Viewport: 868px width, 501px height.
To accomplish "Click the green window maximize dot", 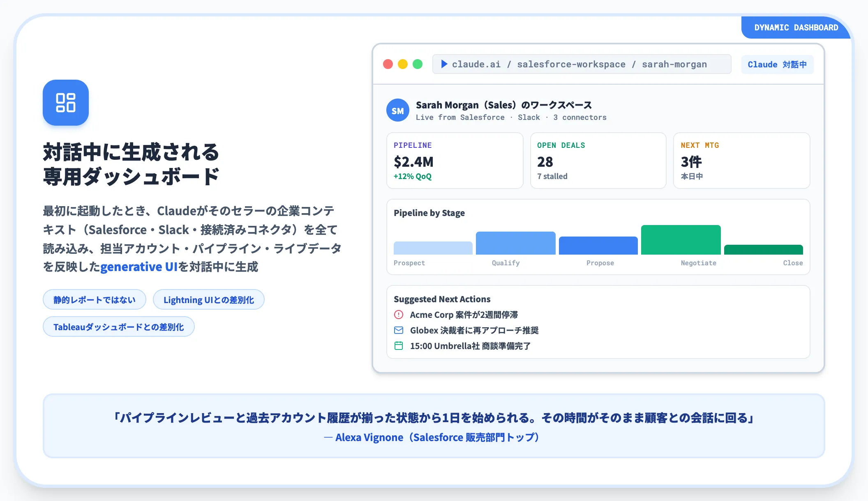I will (418, 64).
